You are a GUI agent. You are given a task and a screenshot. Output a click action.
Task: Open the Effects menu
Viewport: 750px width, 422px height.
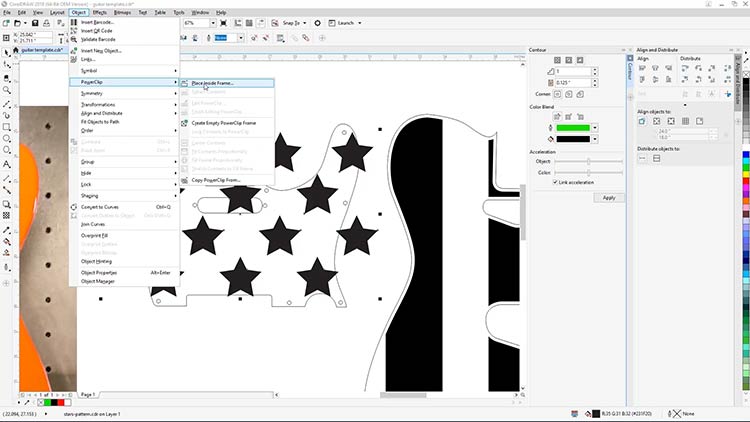[99, 12]
